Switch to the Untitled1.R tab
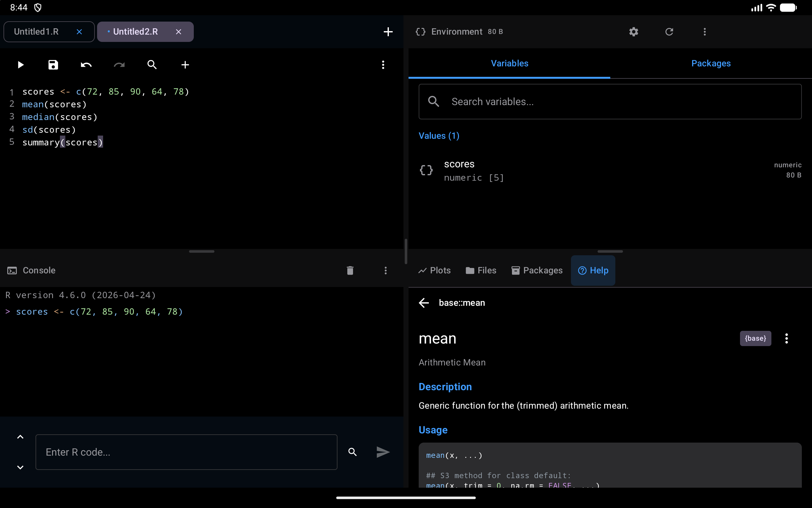This screenshot has width=812, height=508. pyautogui.click(x=36, y=32)
